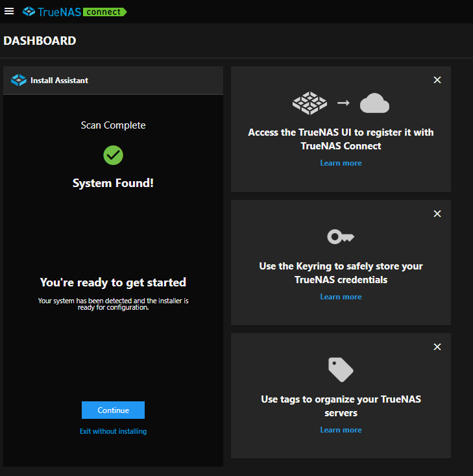Click the Install Assistant TrueNAS icon
473x476 pixels.
[x=19, y=80]
